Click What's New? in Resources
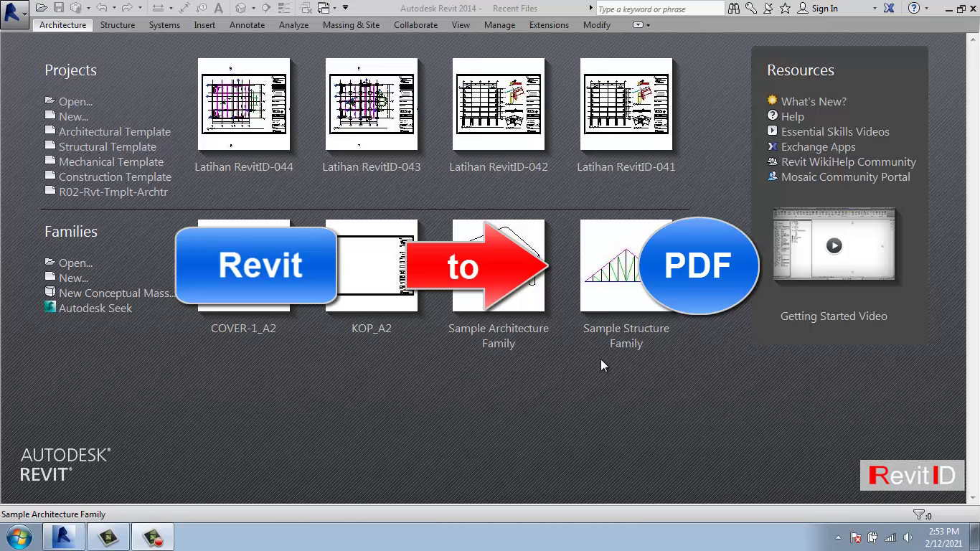980x551 pixels. tap(814, 101)
